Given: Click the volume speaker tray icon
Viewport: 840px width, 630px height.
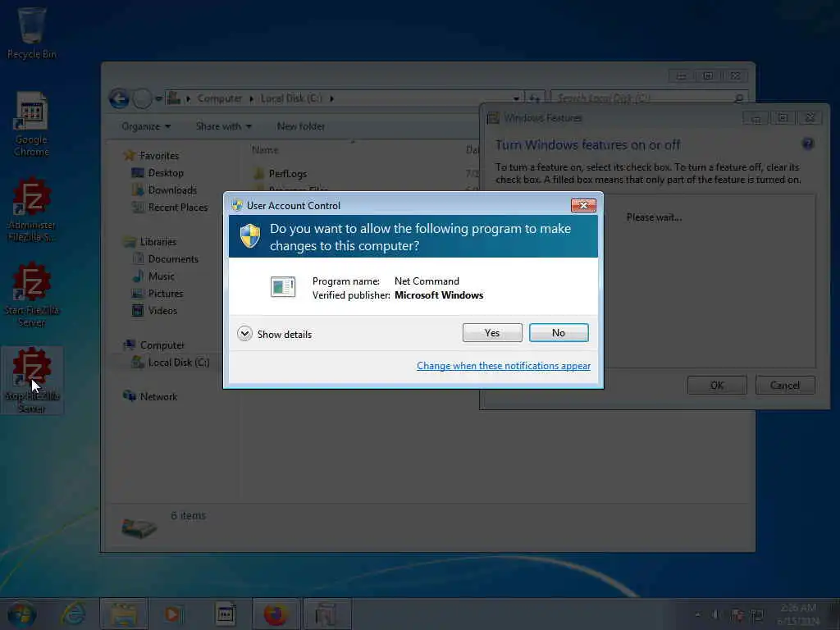Looking at the screenshot, I should (x=715, y=614).
